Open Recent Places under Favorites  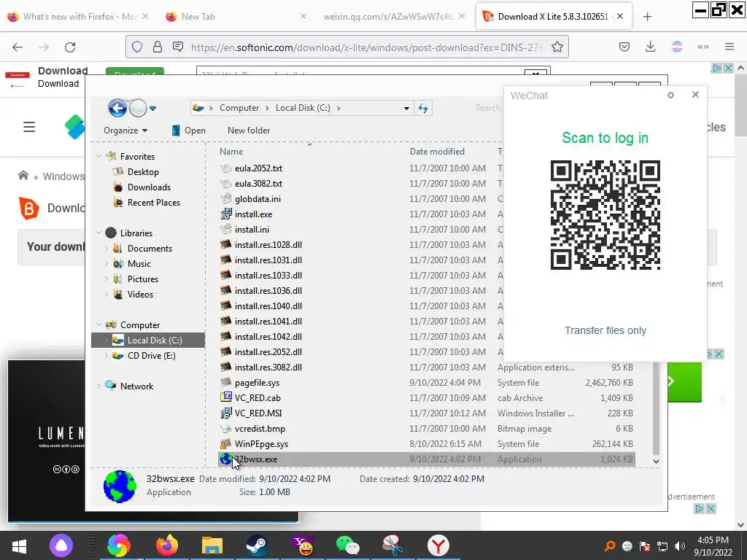click(x=153, y=203)
